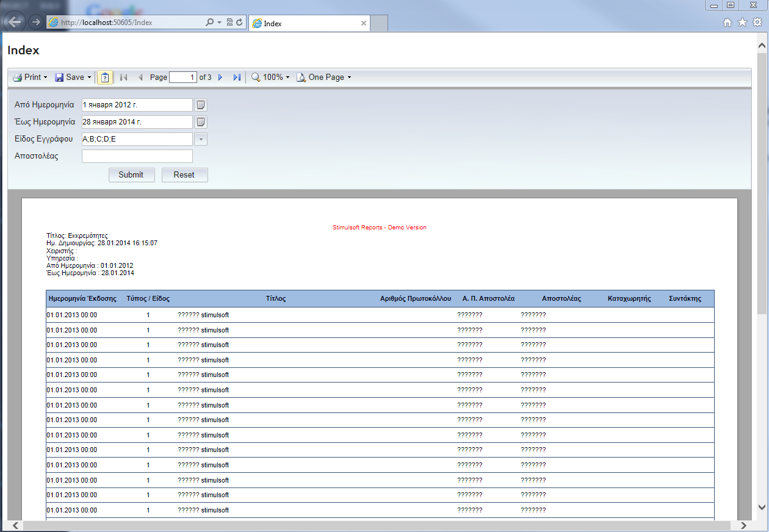This screenshot has height=532, width=769.
Task: Toggle the parameters panel icon
Action: [105, 77]
